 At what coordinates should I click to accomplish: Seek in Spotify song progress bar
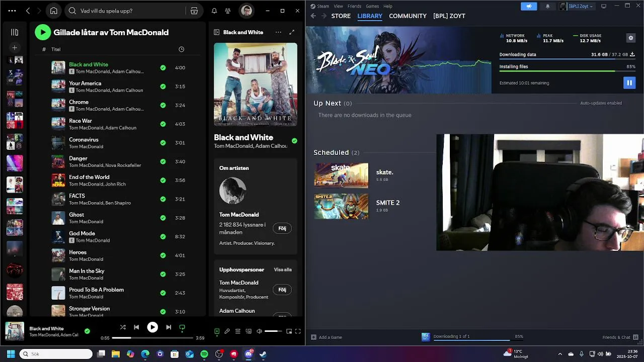(152, 338)
